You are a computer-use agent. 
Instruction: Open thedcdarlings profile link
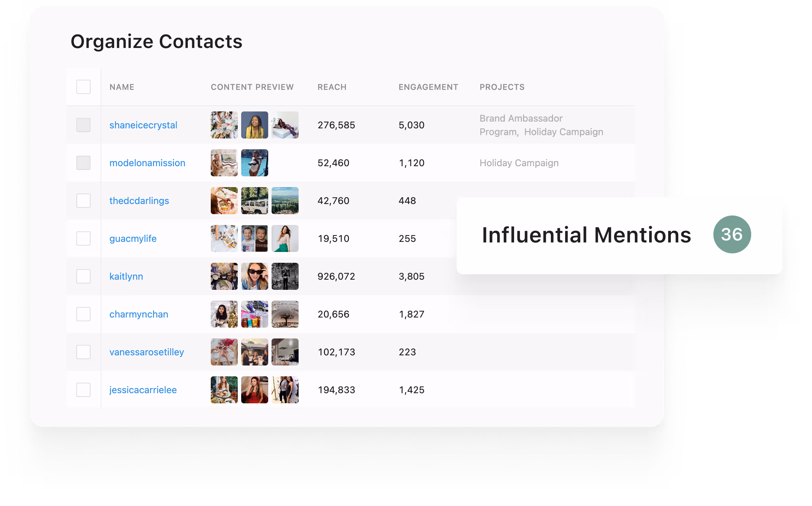point(139,201)
